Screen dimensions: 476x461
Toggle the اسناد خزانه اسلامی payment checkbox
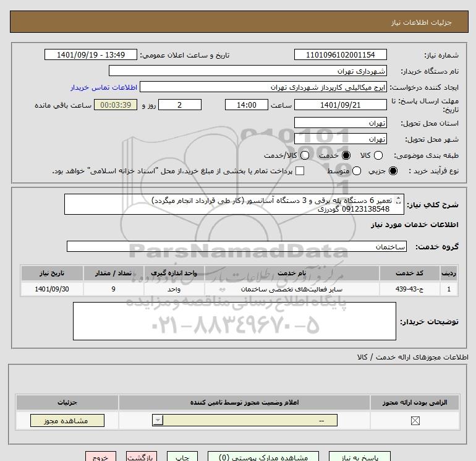[x=300, y=171]
